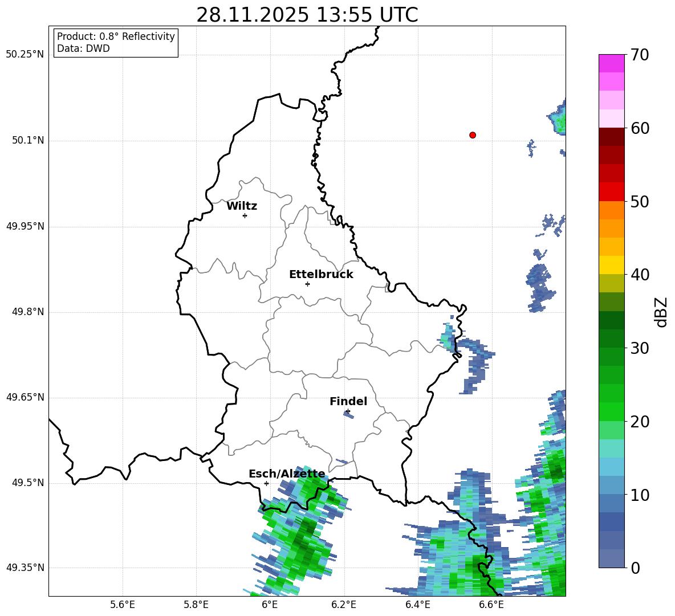Click the Esch/Alzette station cross marker

(266, 483)
